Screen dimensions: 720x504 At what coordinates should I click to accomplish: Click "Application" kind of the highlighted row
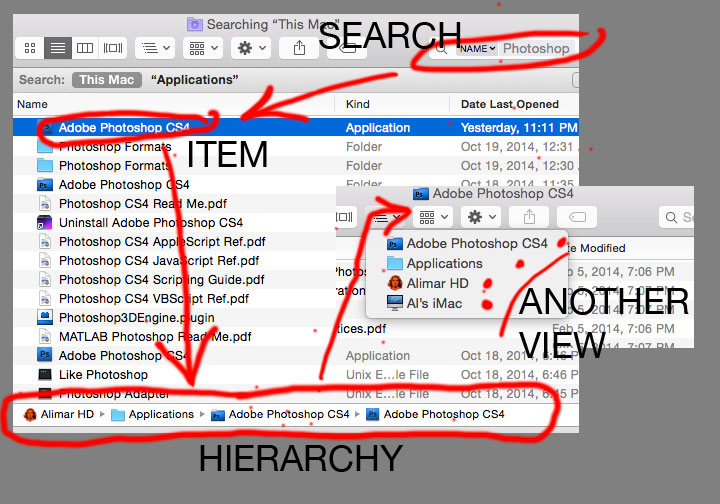tap(378, 128)
